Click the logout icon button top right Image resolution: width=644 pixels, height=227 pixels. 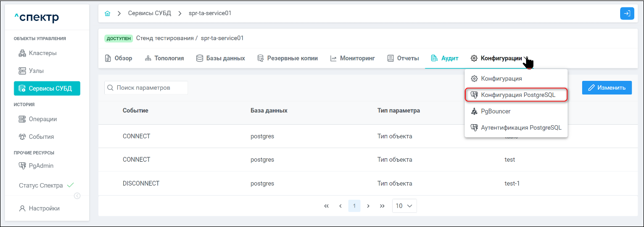[627, 13]
